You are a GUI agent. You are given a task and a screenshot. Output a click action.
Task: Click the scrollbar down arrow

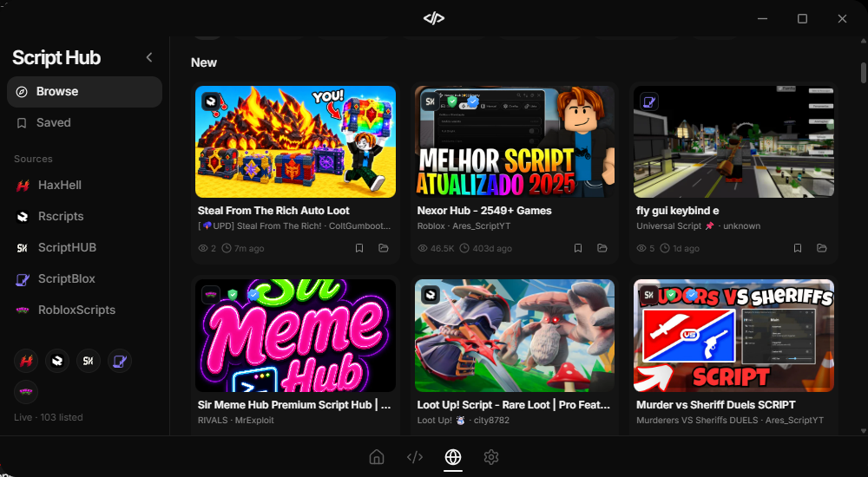point(863,430)
